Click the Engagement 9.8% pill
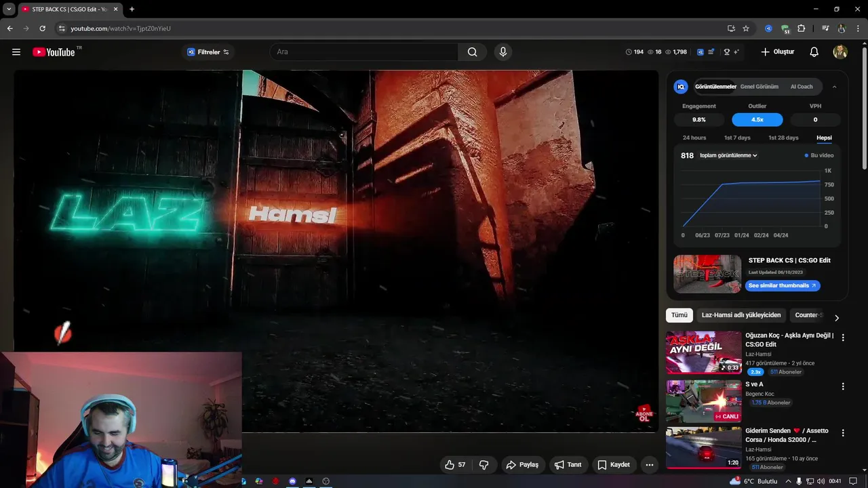868x488 pixels. (699, 120)
